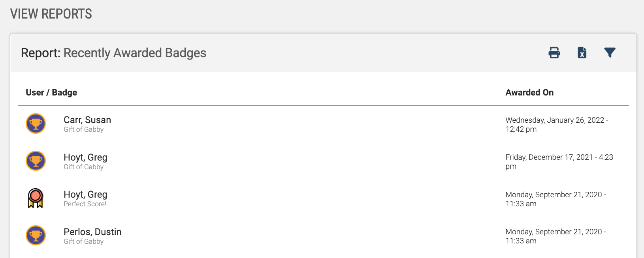Viewport: 644px width, 258px height.
Task: Click the Perfect Score! badge label
Action: click(x=85, y=204)
